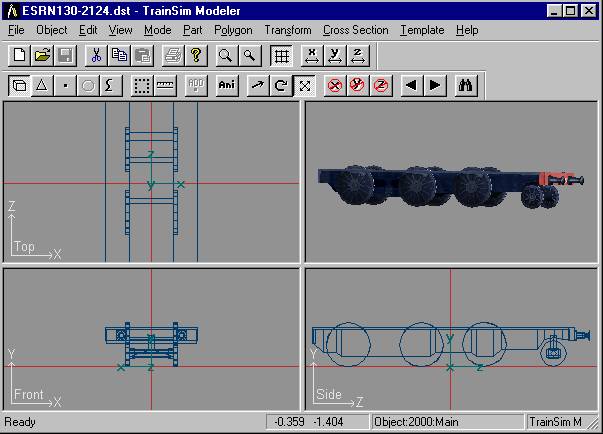The width and height of the screenshot is (603, 434).
Task: Click the yellow question mark Help icon
Action: pyautogui.click(x=196, y=56)
